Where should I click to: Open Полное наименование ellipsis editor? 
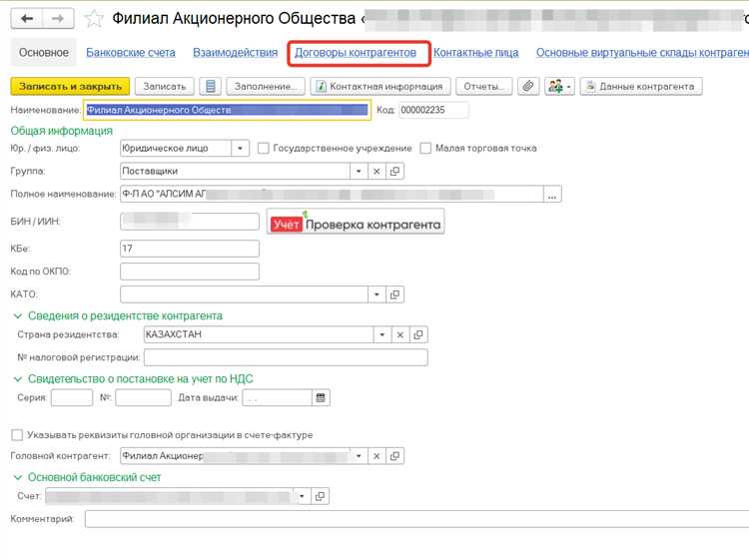click(552, 195)
